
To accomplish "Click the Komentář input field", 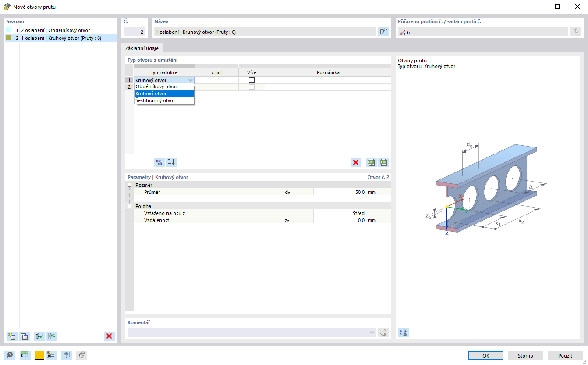I will coord(251,333).
